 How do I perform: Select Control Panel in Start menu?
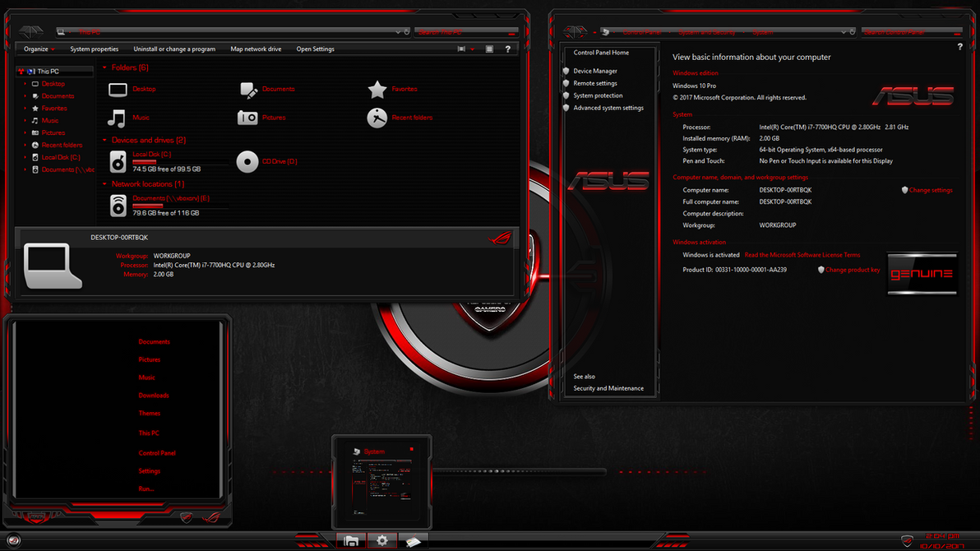(x=157, y=453)
